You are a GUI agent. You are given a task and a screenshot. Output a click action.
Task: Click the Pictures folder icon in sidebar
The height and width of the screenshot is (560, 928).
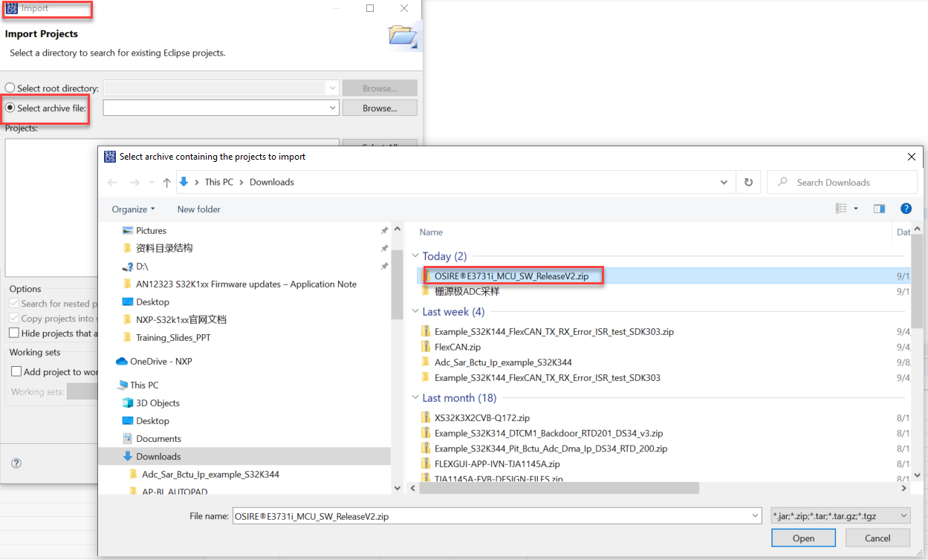127,230
